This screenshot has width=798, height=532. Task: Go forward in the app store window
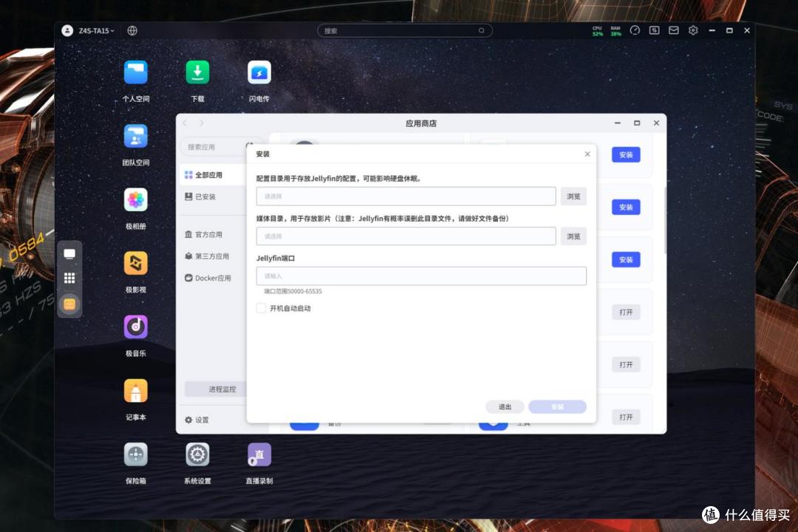[202, 123]
